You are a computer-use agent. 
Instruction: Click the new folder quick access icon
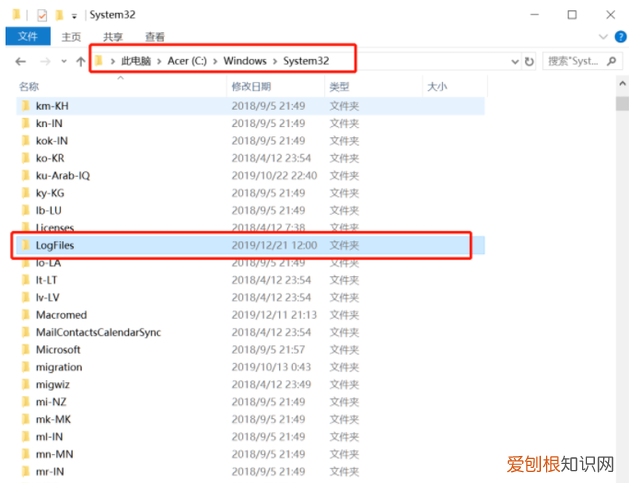(x=60, y=16)
